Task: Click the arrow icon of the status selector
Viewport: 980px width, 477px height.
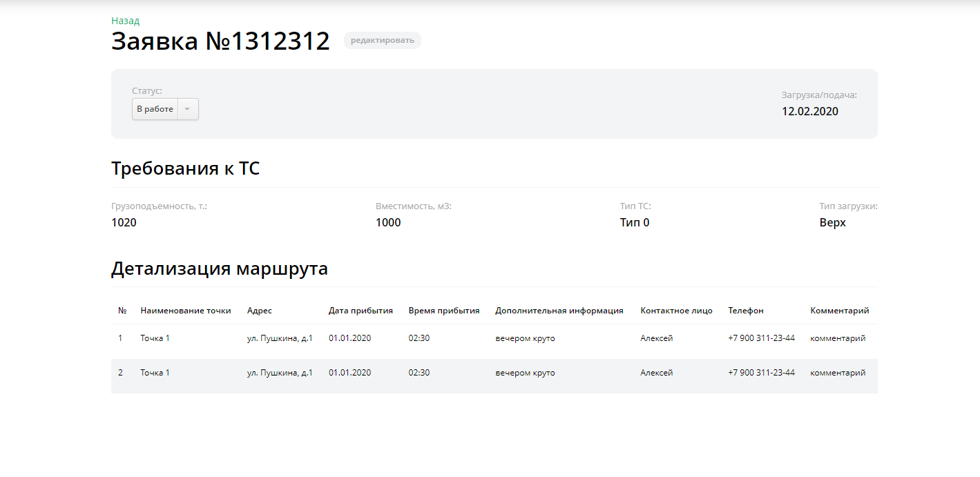Action: pyautogui.click(x=187, y=109)
